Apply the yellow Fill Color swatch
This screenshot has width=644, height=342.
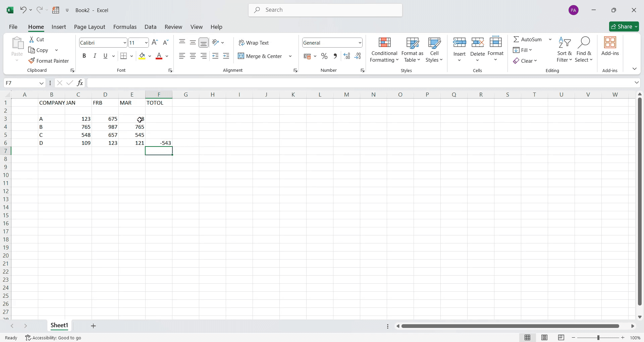pyautogui.click(x=142, y=56)
